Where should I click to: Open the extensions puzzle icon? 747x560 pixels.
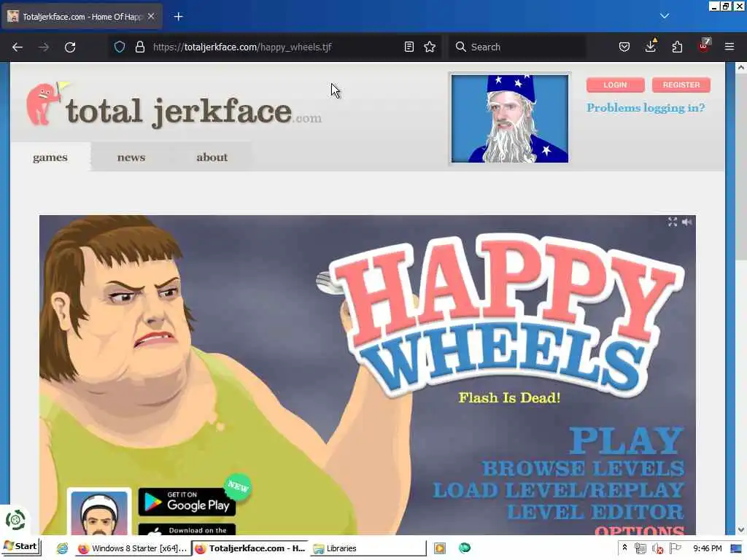(x=677, y=47)
